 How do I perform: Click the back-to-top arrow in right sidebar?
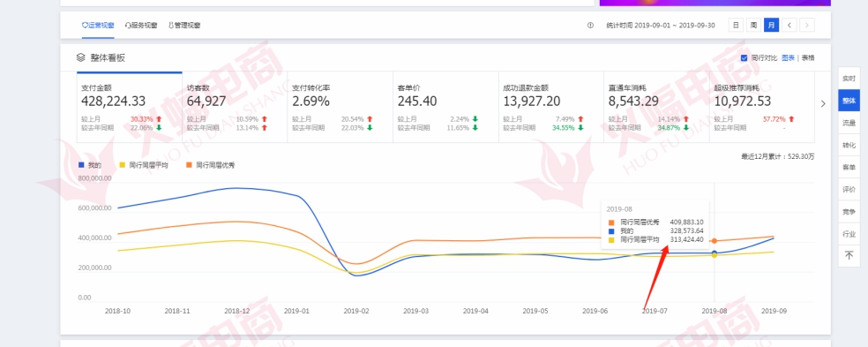tap(849, 255)
